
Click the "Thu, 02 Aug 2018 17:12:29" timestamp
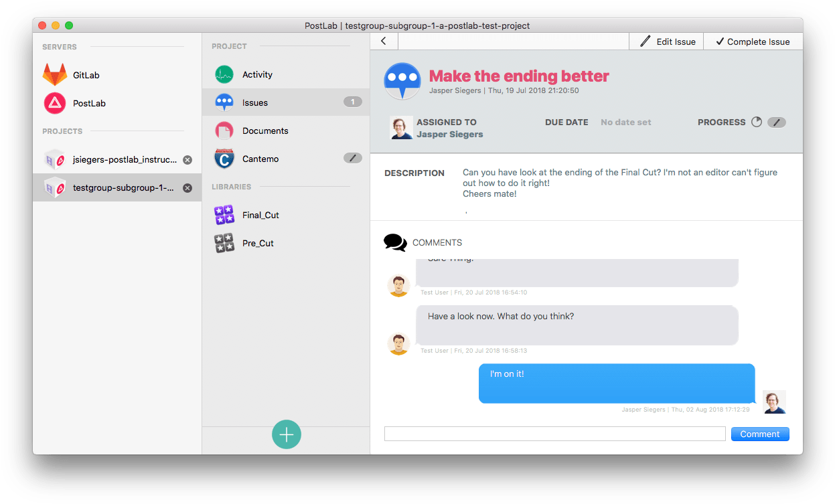click(710, 409)
